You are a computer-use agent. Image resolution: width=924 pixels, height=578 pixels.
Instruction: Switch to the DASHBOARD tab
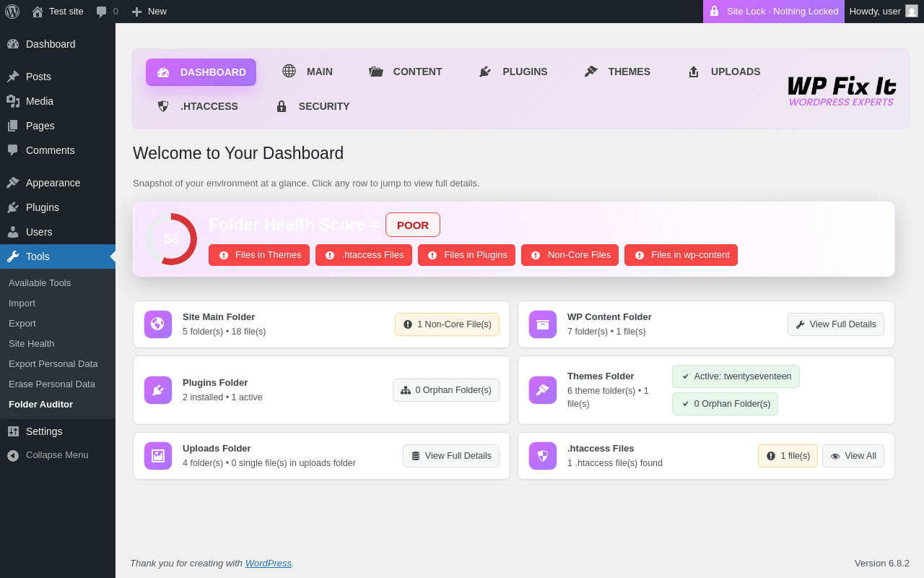201,72
